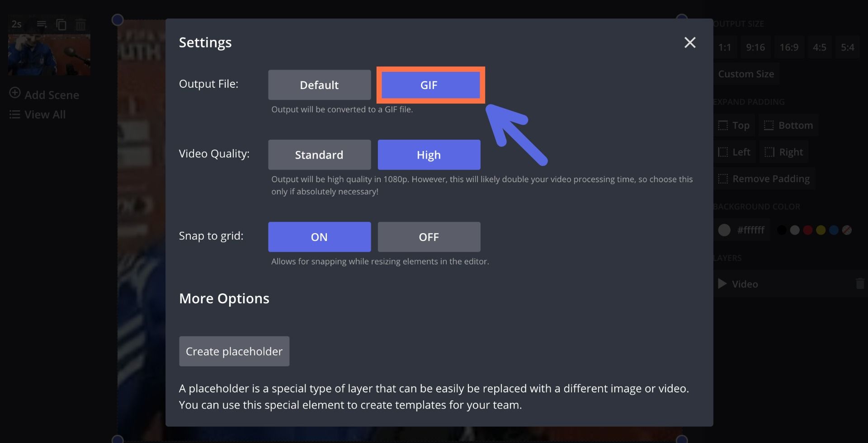Turn Snap to grid OFF

coord(429,237)
